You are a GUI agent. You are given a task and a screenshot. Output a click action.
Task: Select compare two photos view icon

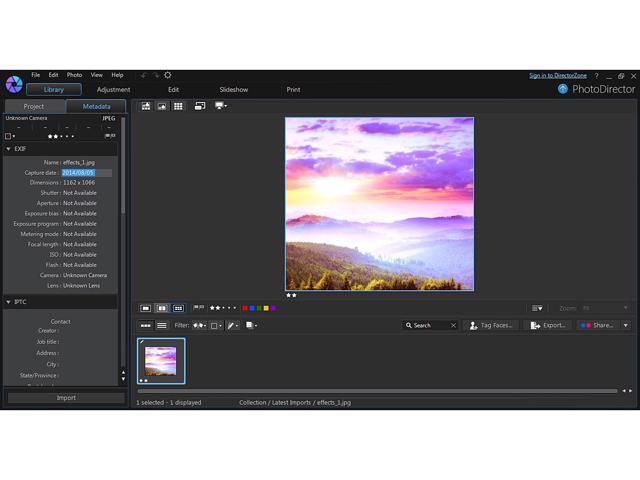pyautogui.click(x=162, y=308)
